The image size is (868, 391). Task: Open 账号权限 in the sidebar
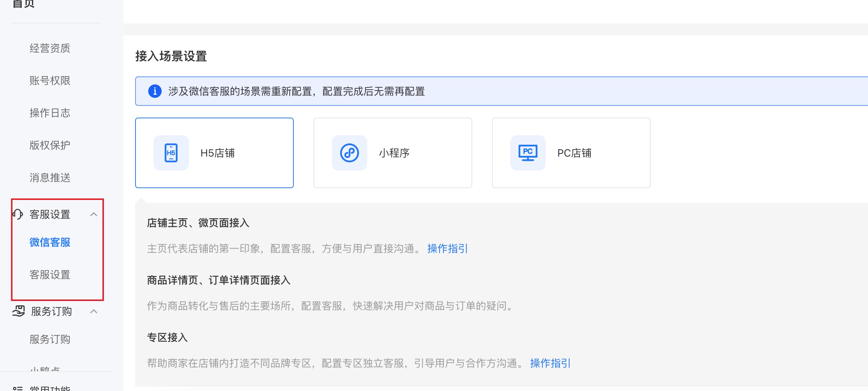pyautogui.click(x=50, y=80)
